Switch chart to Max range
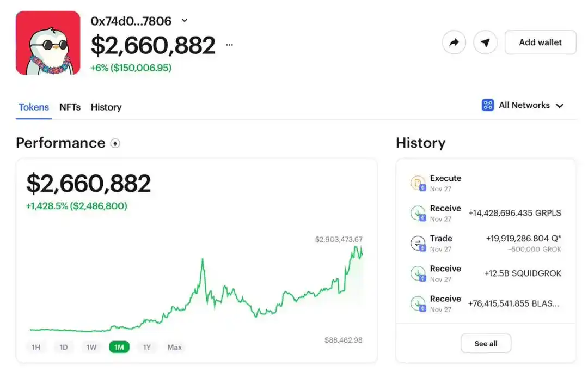588x371 pixels. click(x=175, y=347)
